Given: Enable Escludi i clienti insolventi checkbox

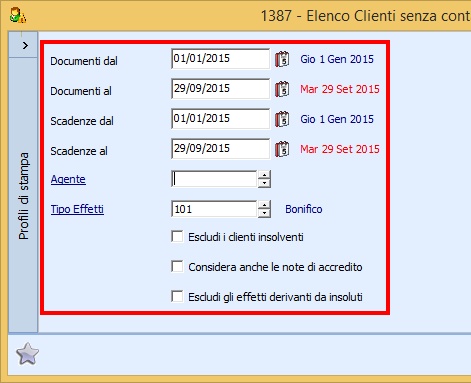Looking at the screenshot, I should [x=177, y=237].
